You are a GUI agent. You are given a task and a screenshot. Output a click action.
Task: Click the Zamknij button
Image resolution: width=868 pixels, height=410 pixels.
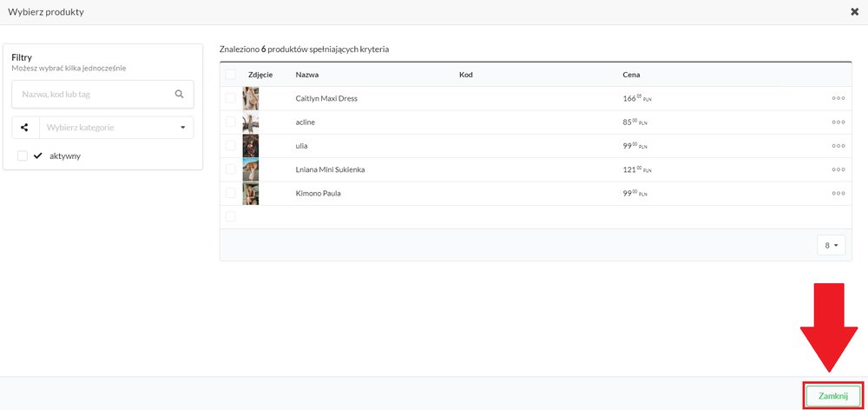tap(833, 396)
